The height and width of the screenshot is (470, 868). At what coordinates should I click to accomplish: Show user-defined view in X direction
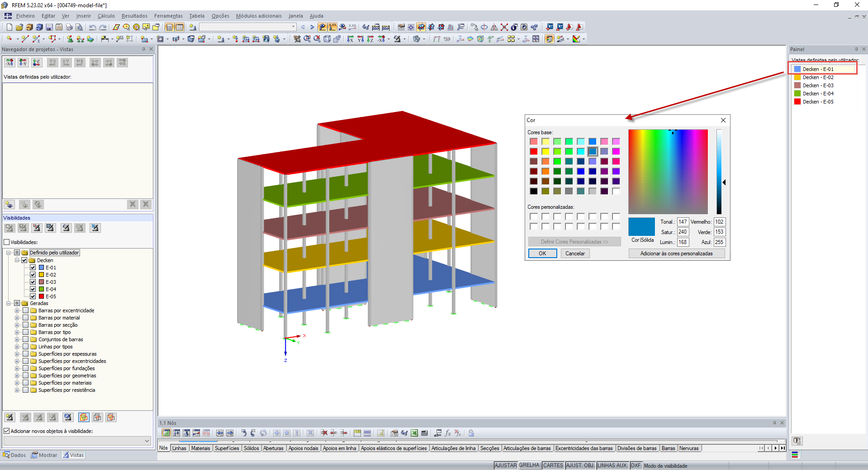9,62
